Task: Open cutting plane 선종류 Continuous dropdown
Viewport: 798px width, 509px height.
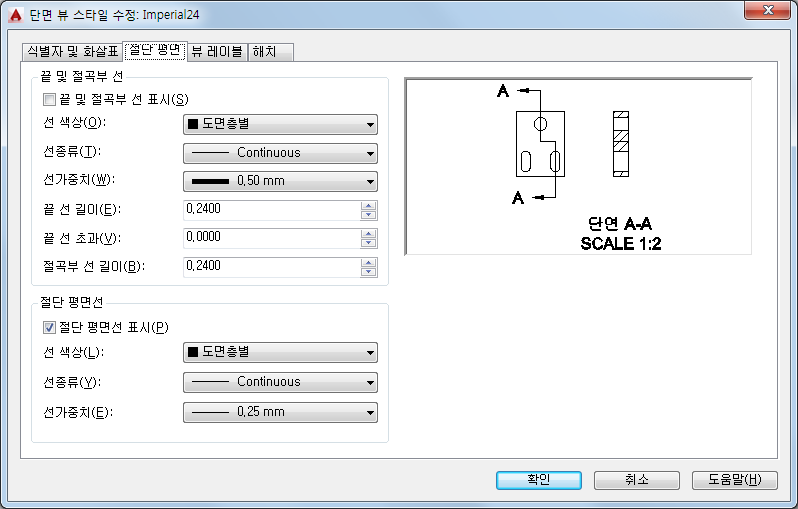Action: tap(280, 382)
